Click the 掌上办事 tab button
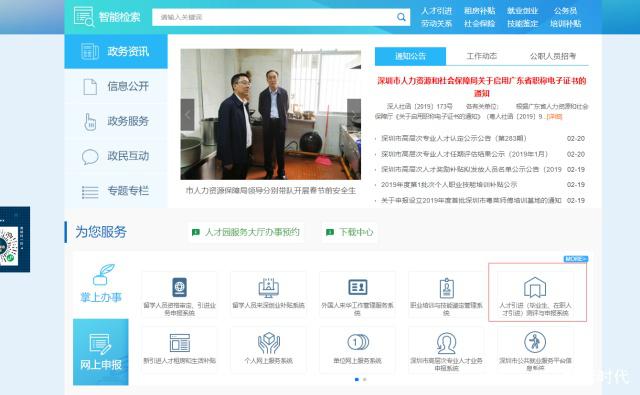The image size is (640, 395). (100, 284)
